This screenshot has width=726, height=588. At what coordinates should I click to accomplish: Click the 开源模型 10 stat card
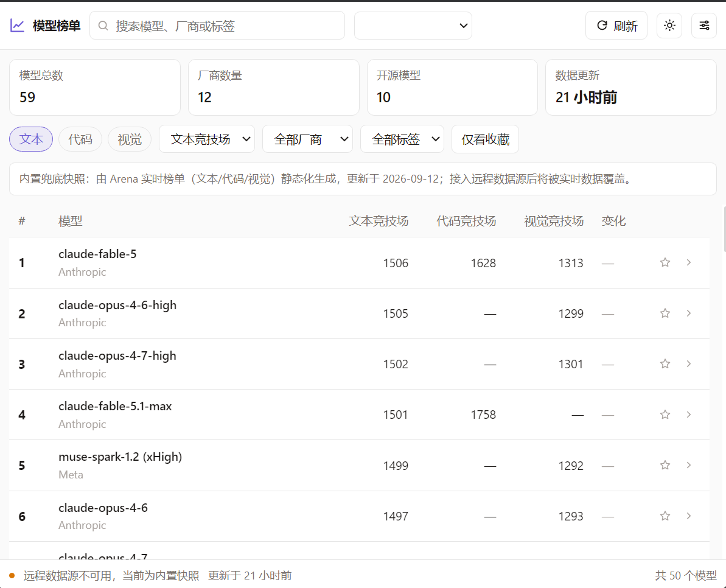click(x=452, y=87)
